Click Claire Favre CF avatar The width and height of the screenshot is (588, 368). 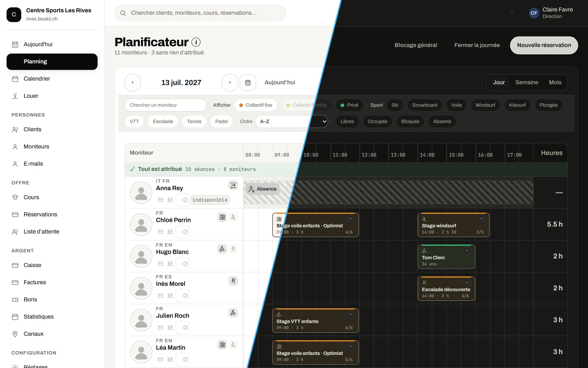click(x=534, y=13)
